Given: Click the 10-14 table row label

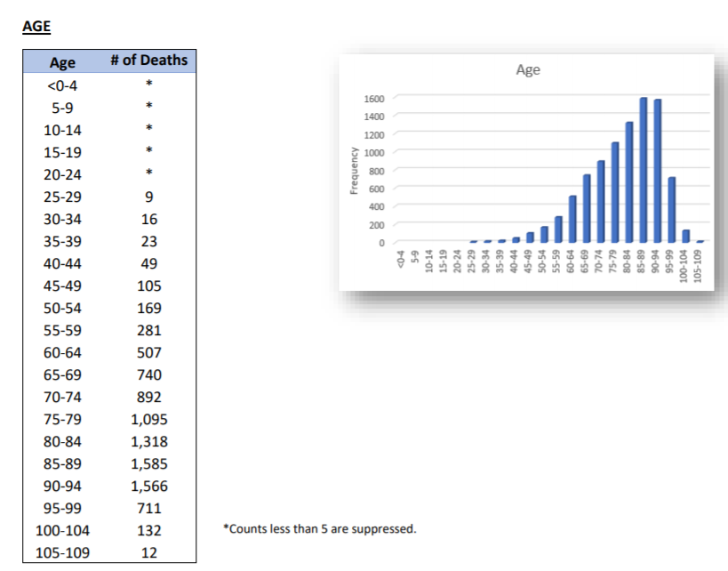Looking at the screenshot, I should (x=62, y=130).
